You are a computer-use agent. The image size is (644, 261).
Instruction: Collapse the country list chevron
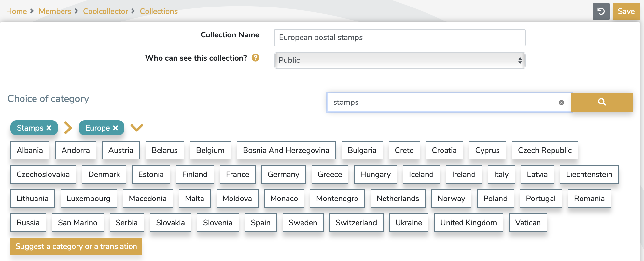coord(137,128)
